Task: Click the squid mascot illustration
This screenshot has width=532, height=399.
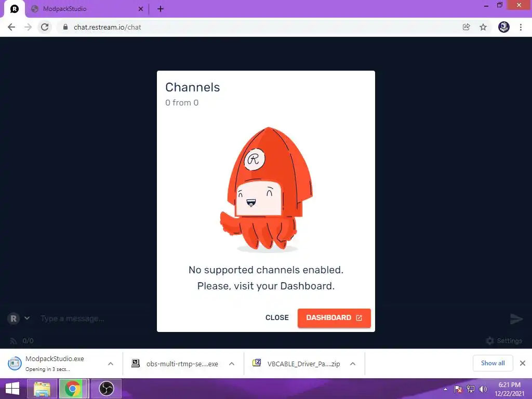Action: pos(267,189)
